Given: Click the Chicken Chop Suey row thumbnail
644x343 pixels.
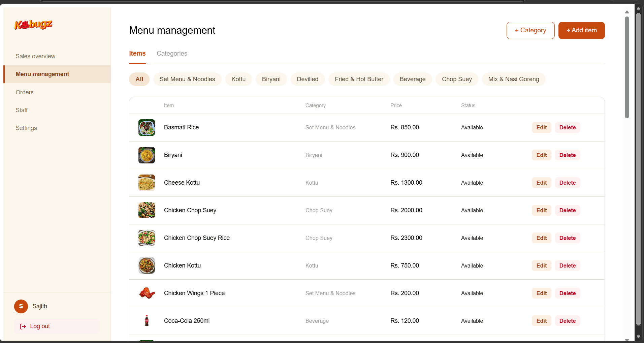Looking at the screenshot, I should click(147, 210).
